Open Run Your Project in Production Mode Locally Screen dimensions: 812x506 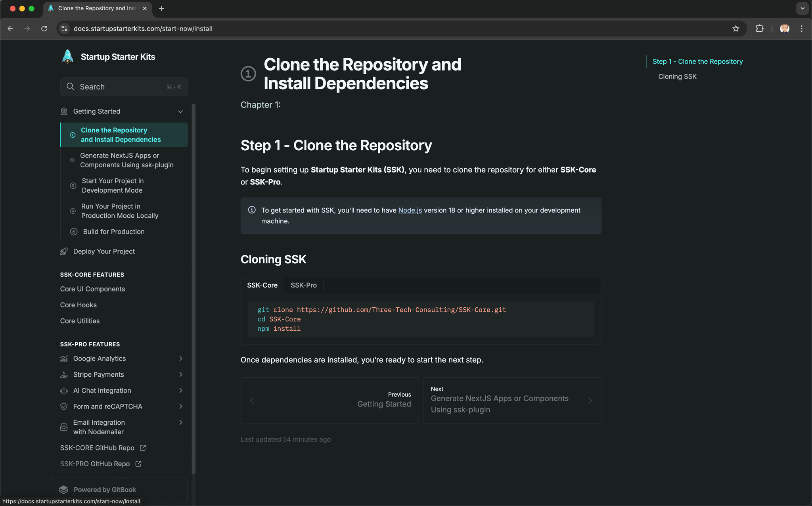pyautogui.click(x=124, y=211)
